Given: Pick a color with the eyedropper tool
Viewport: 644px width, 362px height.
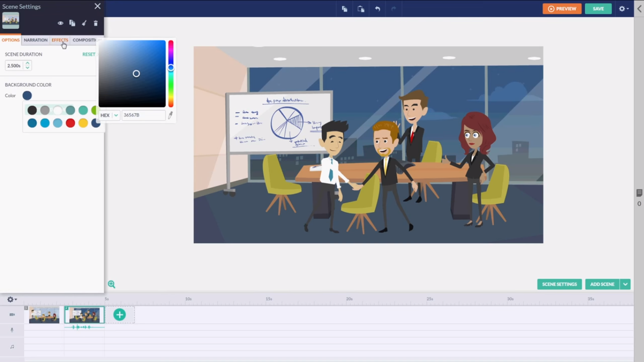Looking at the screenshot, I should (x=170, y=115).
